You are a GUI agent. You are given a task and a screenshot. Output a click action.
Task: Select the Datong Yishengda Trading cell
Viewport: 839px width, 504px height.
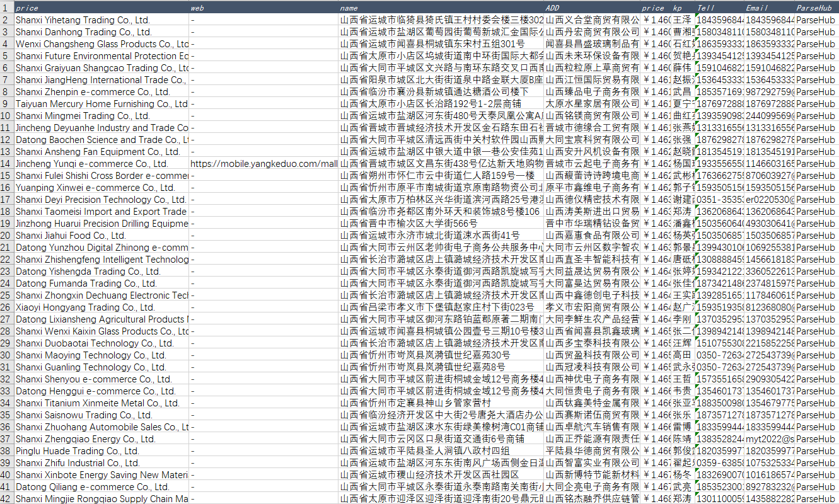click(x=101, y=272)
